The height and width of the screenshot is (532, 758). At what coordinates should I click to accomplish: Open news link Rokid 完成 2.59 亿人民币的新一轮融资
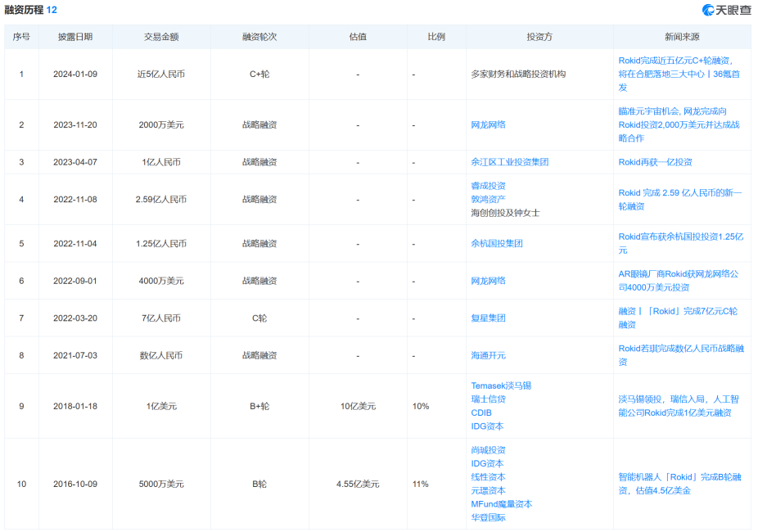pyautogui.click(x=679, y=199)
